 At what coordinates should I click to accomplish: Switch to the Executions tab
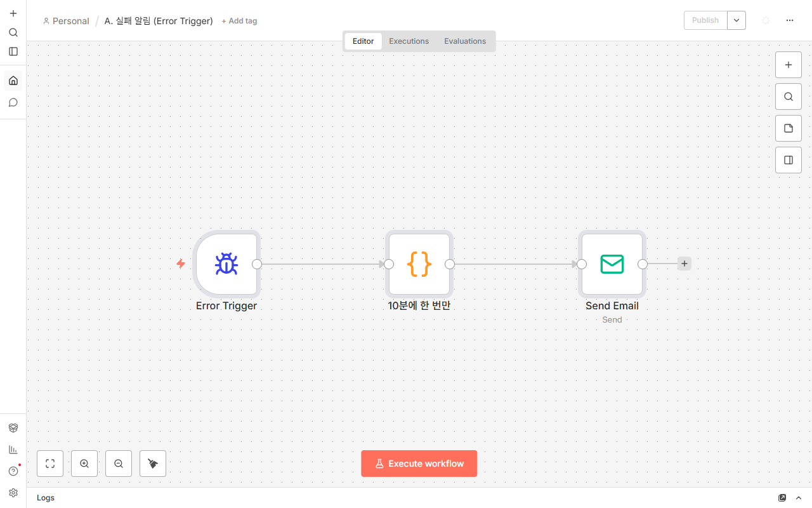point(409,41)
